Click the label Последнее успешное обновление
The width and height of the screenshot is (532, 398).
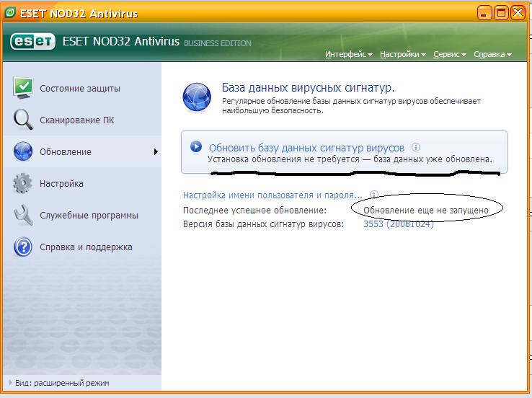tap(254, 211)
